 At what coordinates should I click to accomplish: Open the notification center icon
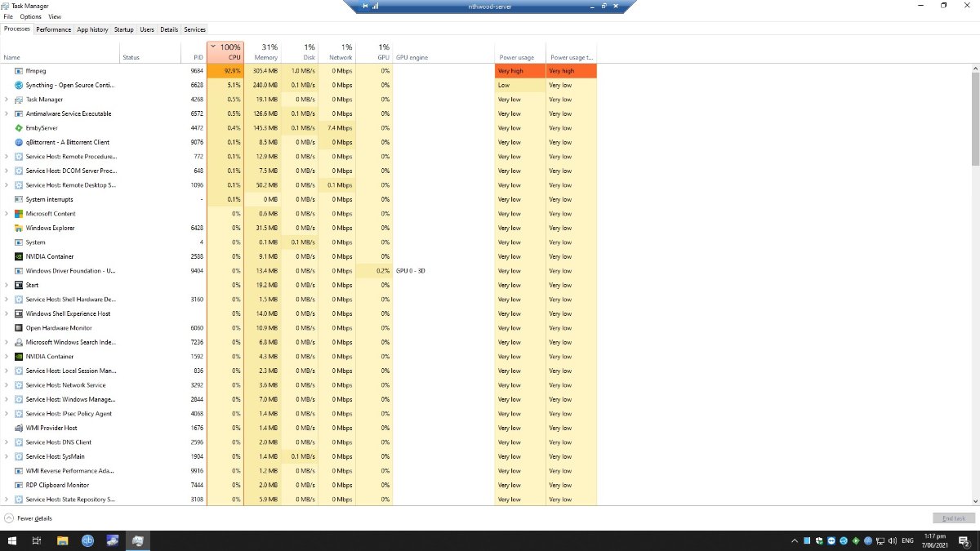(x=966, y=540)
